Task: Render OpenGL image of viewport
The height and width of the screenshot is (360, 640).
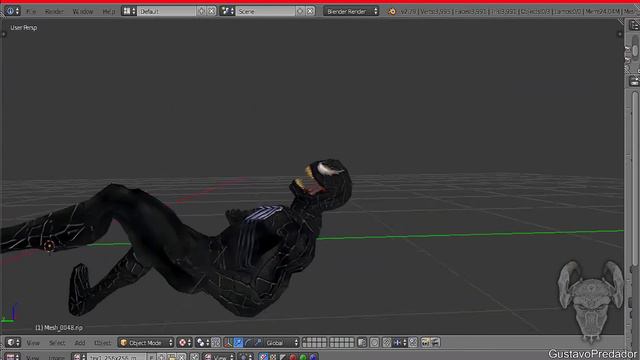Action: click(425, 342)
